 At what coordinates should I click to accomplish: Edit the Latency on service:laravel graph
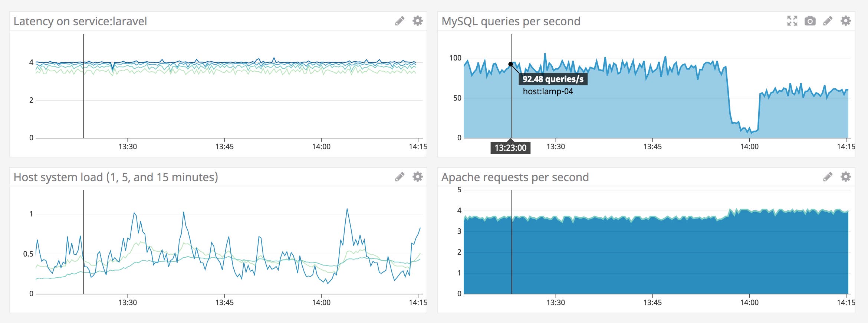pyautogui.click(x=399, y=21)
